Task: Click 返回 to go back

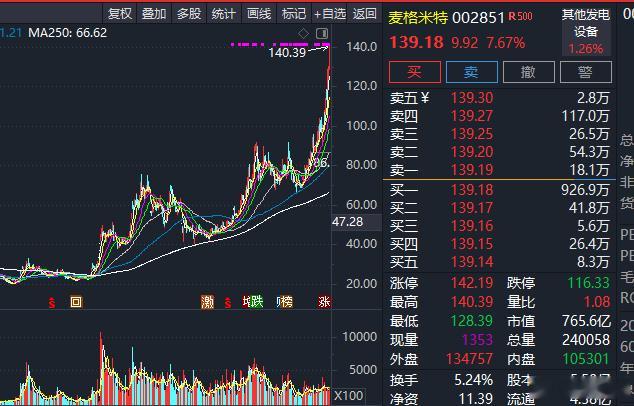Action: pyautogui.click(x=365, y=14)
